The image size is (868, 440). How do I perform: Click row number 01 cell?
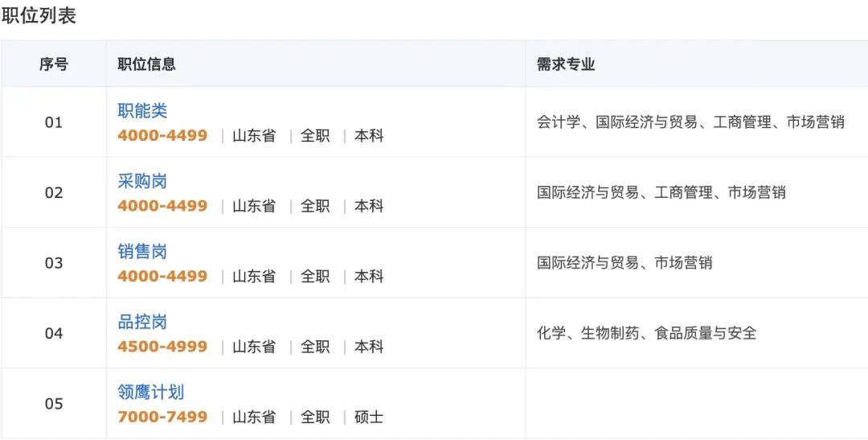tap(54, 122)
